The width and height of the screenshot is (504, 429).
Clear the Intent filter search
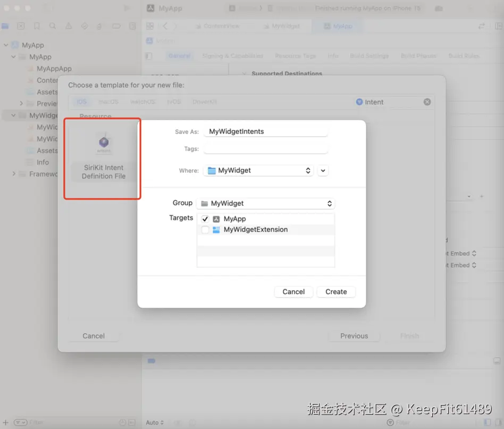point(427,102)
